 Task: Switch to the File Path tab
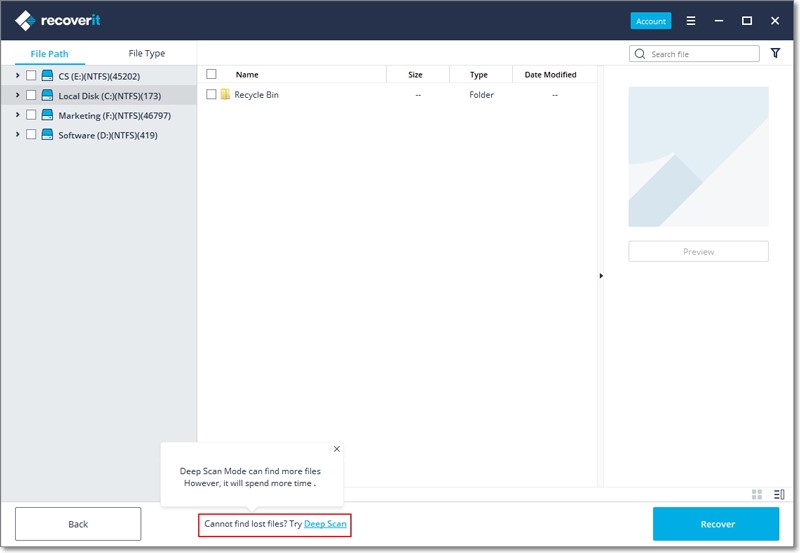49,54
